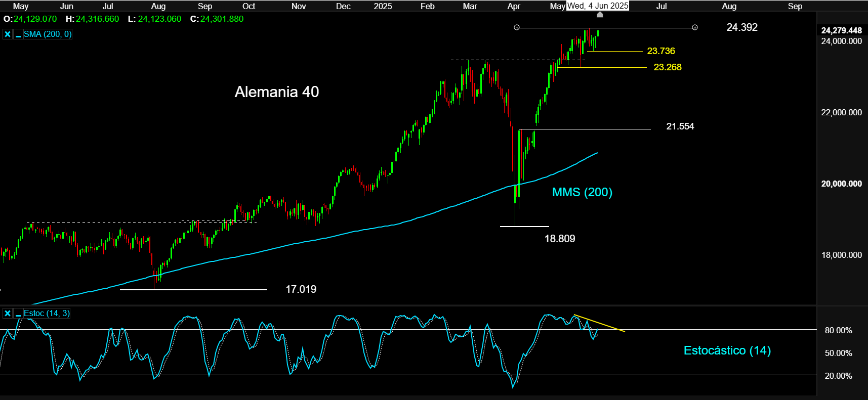
Task: Click the 20.00% stochastic axis label
Action: 839,376
